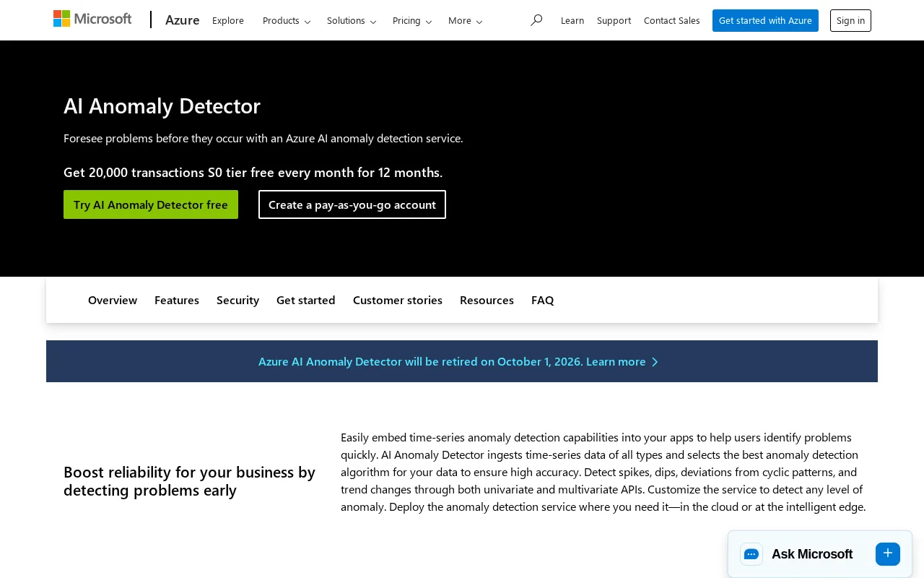
Task: Go to the Azure home link
Action: tap(182, 20)
